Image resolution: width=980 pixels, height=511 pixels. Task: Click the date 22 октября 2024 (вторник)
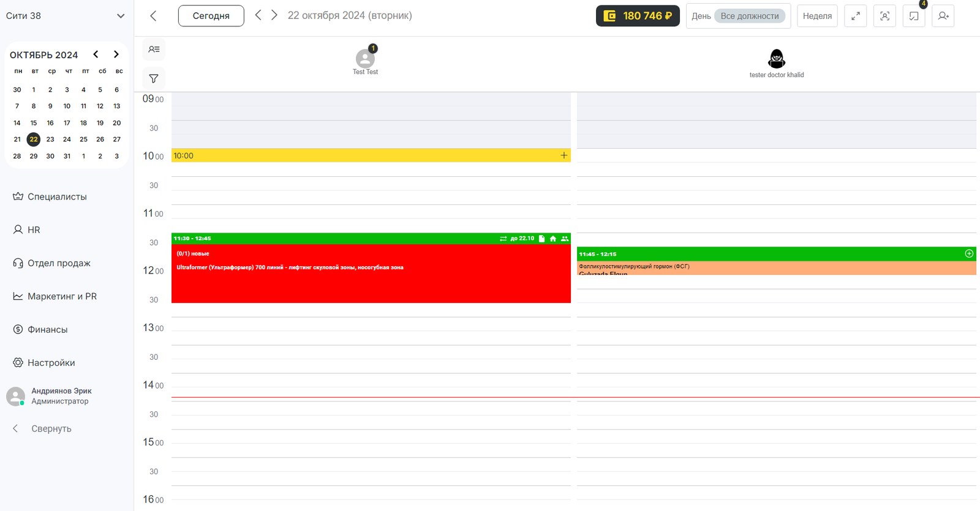[x=350, y=15]
